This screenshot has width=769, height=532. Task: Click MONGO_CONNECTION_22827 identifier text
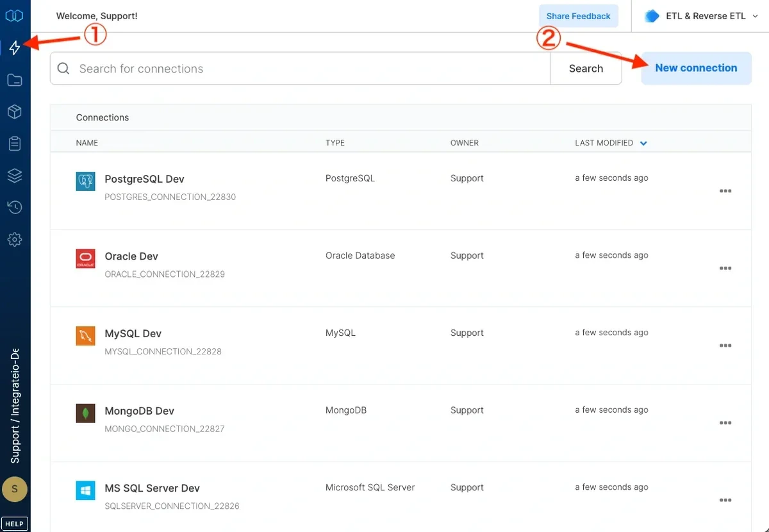click(165, 429)
